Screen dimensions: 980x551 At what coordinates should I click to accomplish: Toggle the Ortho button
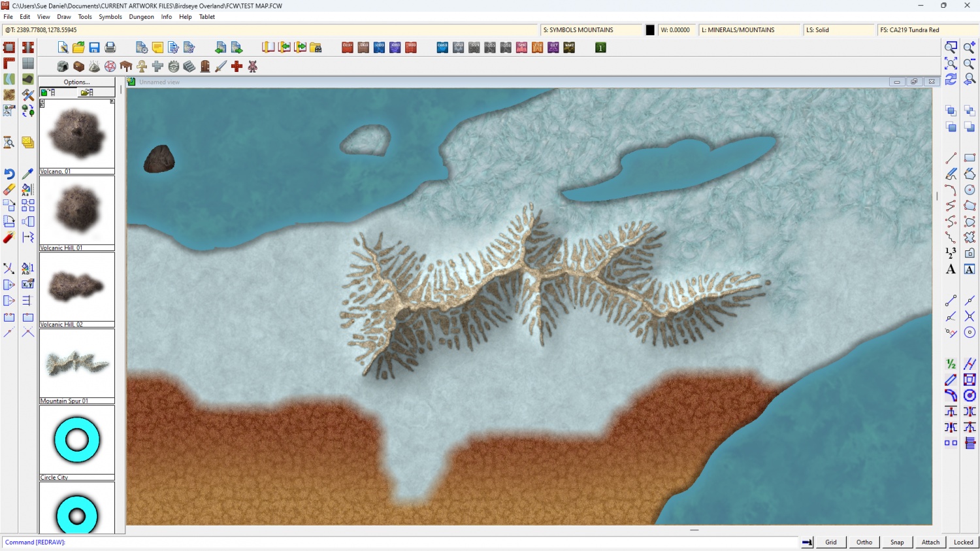[x=864, y=542]
